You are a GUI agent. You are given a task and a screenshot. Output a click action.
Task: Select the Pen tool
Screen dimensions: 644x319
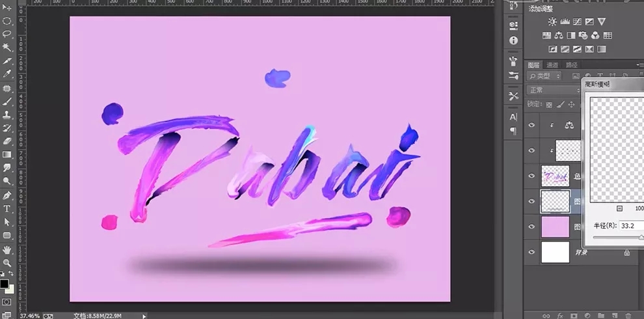pos(7,195)
